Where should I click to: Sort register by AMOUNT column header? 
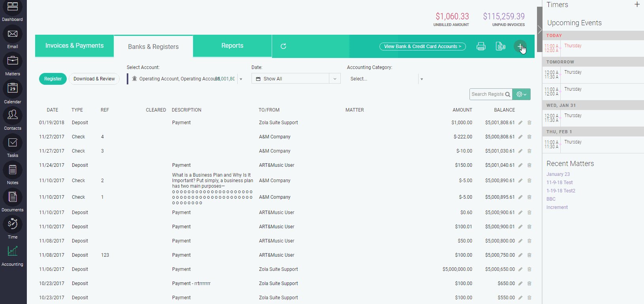point(462,110)
